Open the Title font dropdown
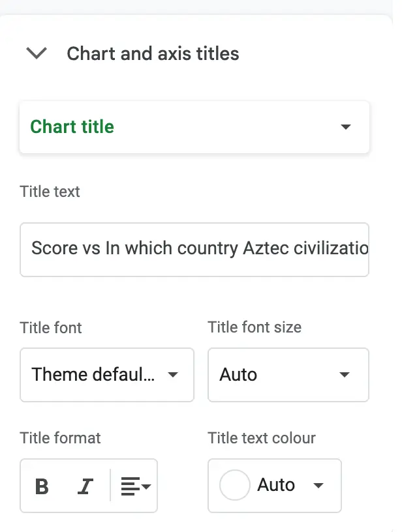 (x=106, y=375)
